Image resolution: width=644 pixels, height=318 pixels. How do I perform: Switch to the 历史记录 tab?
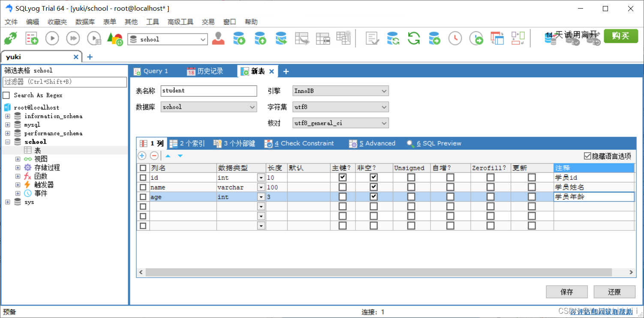coord(205,71)
